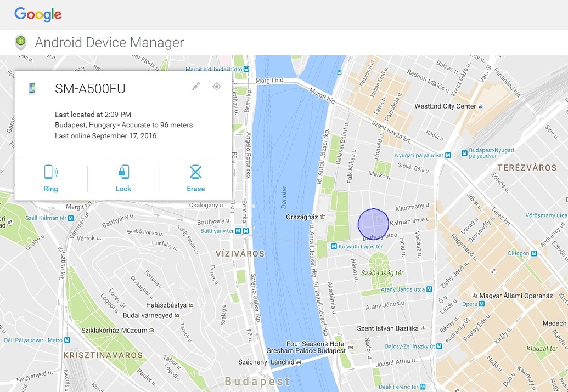The image size is (568, 392).
Task: Select the Kossuth Lajos tér metro station icon
Action: tap(334, 246)
